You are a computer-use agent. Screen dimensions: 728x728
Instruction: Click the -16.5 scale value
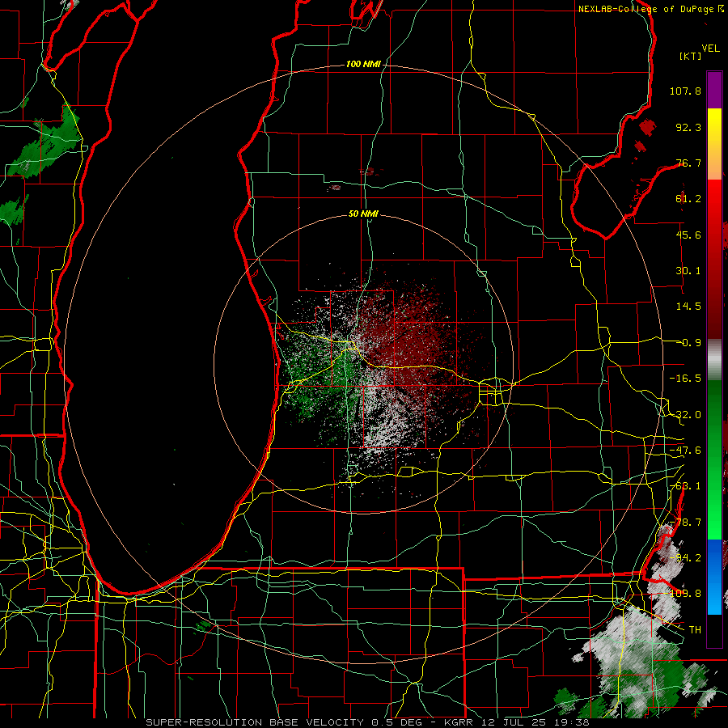click(x=685, y=379)
